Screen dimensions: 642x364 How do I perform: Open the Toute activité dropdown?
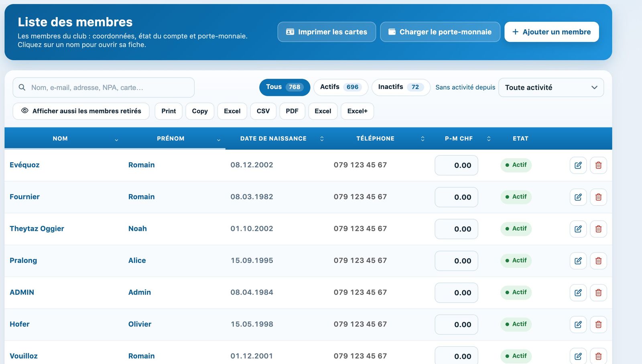coord(551,87)
